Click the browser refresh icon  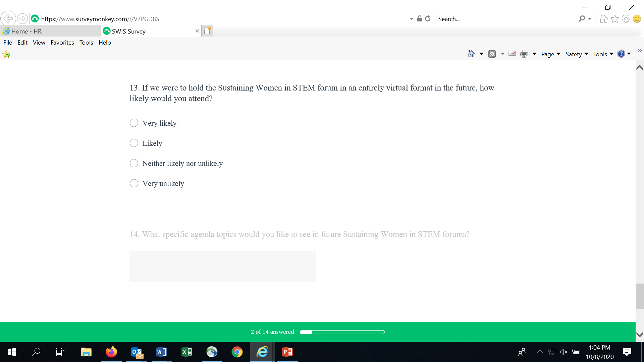coord(428,19)
